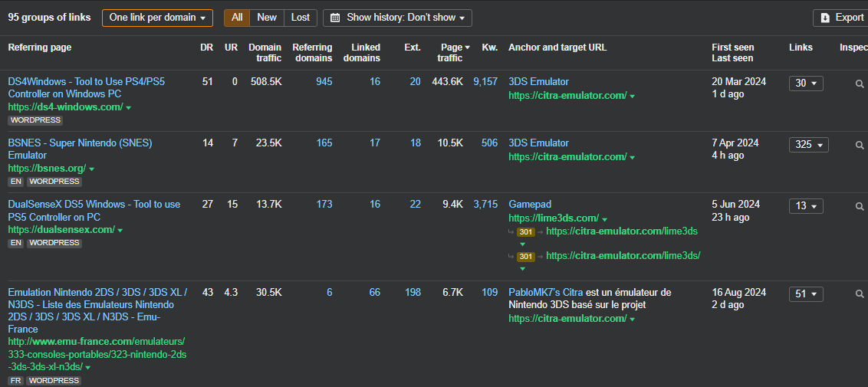This screenshot has height=387, width=868.
Task: Click the first 301 redirect badge
Action: [x=526, y=231]
